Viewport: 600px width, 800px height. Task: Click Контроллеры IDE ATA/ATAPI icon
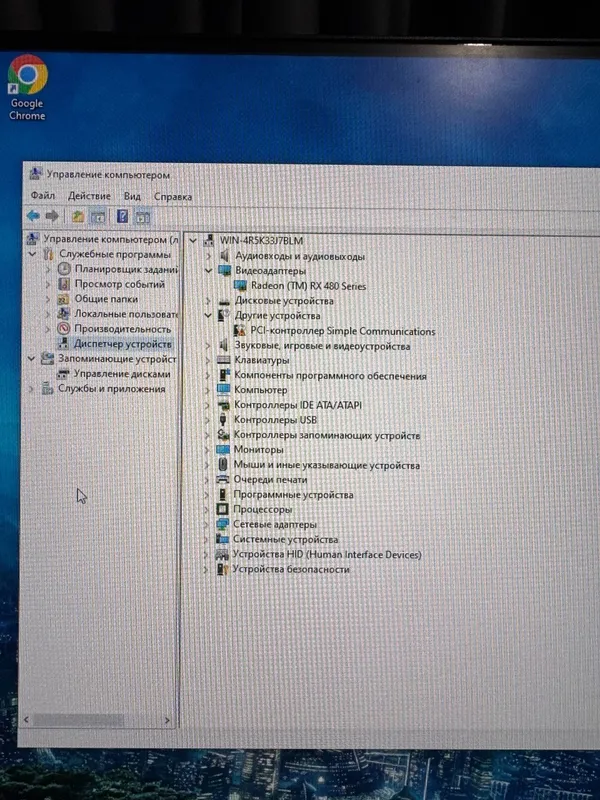[223, 405]
